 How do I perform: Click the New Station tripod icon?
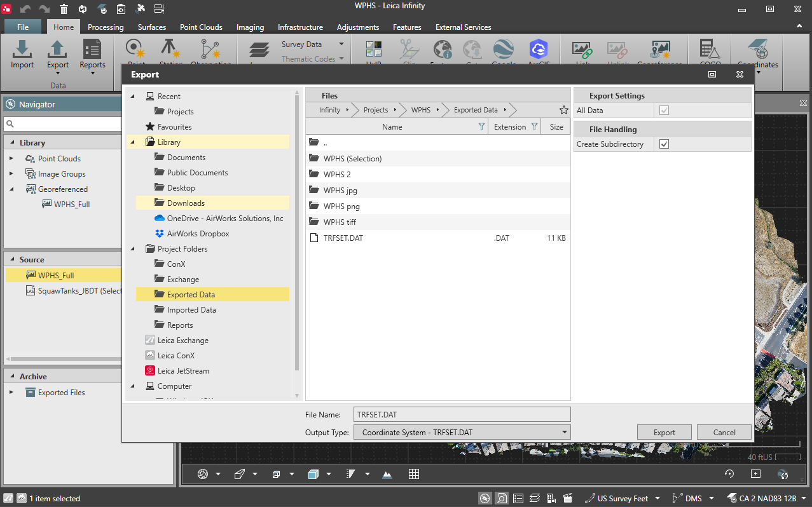pyautogui.click(x=170, y=50)
